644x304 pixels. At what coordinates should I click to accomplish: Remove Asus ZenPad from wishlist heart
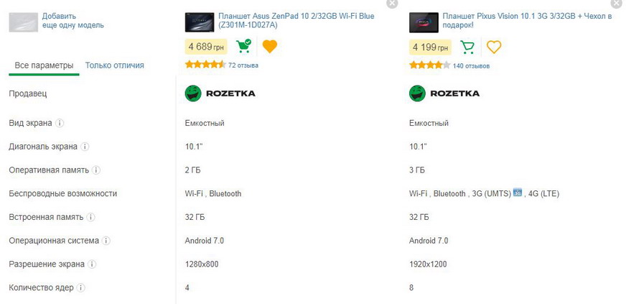coord(270,47)
